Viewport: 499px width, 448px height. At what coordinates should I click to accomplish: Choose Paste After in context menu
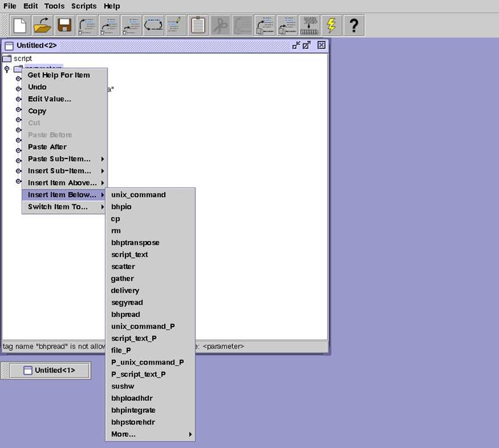pyautogui.click(x=65, y=146)
